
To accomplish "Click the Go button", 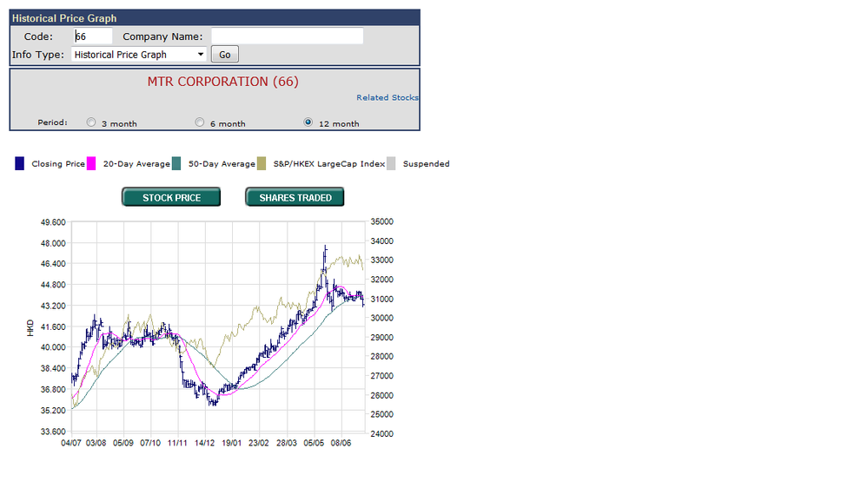I will click(225, 54).
